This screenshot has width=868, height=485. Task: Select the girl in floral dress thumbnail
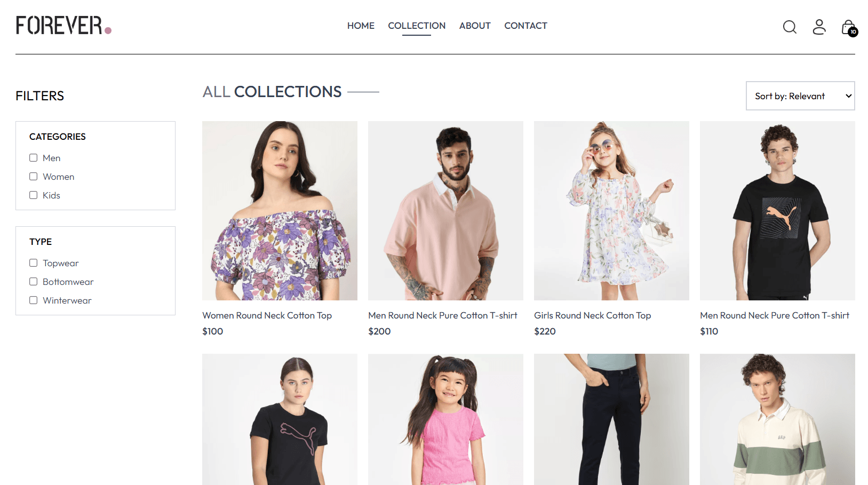pos(611,211)
